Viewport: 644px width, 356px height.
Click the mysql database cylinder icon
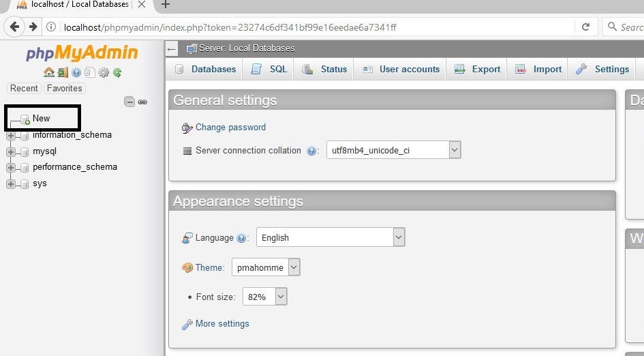click(x=25, y=151)
